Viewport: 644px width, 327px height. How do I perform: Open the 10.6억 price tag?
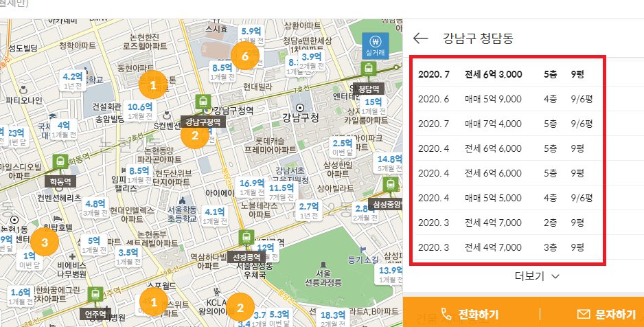click(140, 111)
